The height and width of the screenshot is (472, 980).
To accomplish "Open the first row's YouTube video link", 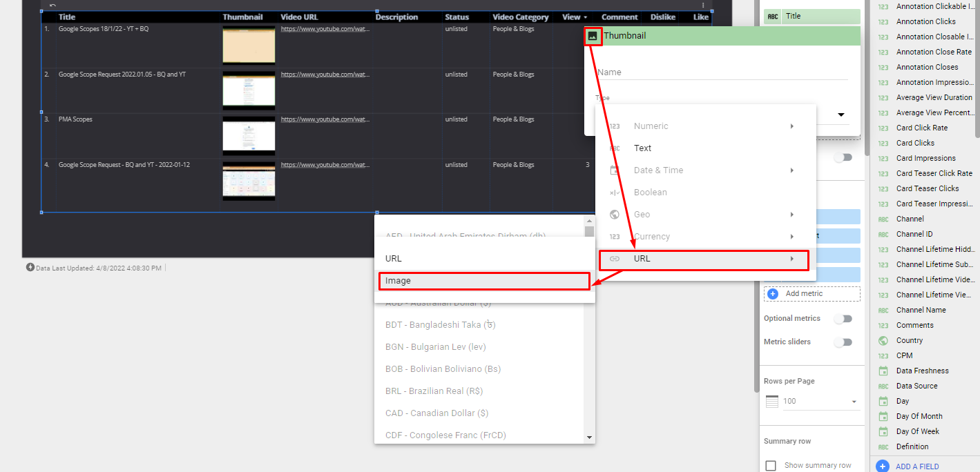I will pyautogui.click(x=325, y=29).
